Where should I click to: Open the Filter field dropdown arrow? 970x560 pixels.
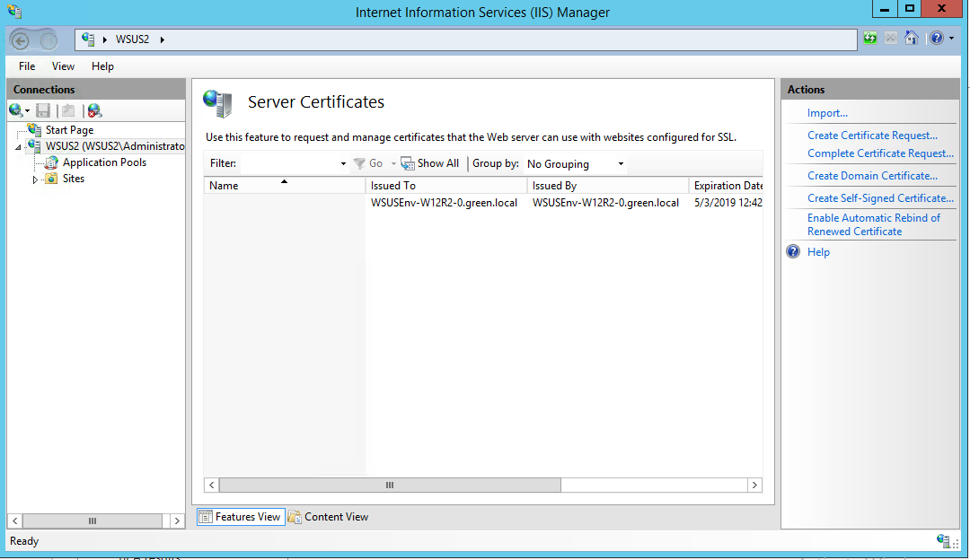[x=343, y=164]
